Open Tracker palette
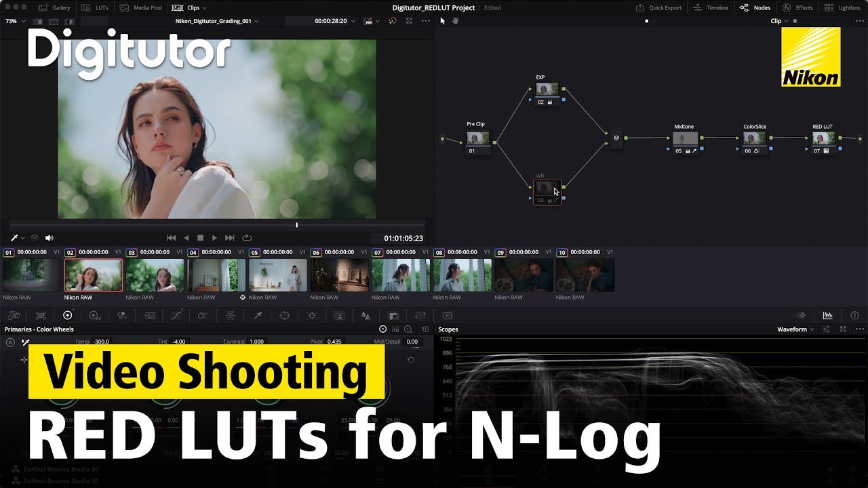 [x=312, y=315]
